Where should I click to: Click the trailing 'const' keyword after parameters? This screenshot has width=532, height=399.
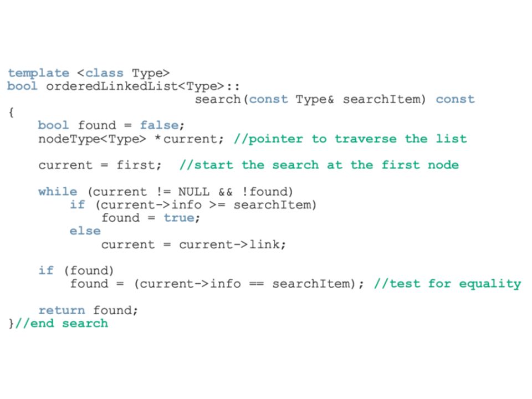[455, 99]
